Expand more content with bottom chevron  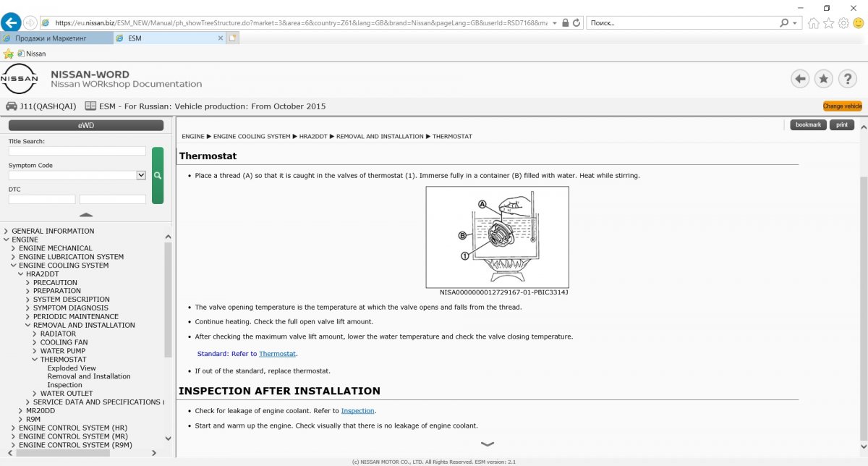[x=488, y=444]
